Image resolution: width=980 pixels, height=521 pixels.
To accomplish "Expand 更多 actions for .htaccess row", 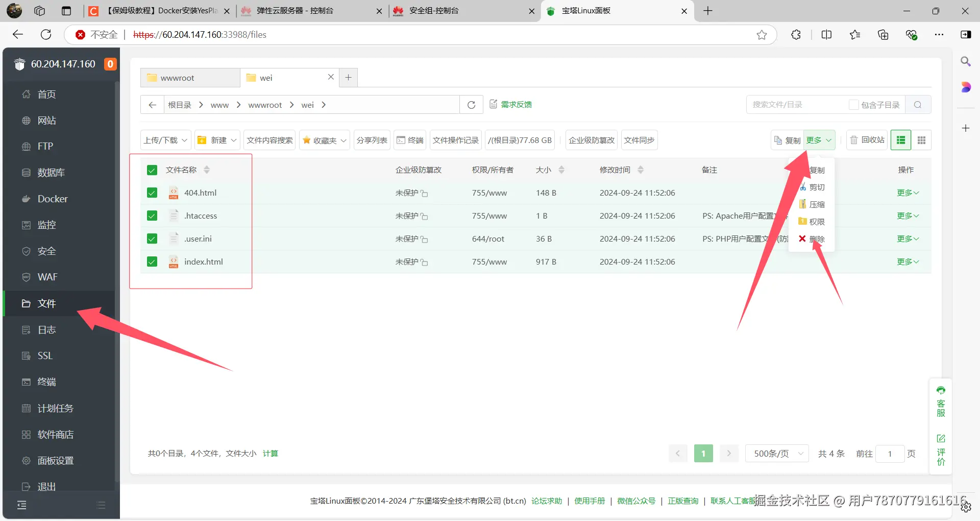I will (908, 216).
